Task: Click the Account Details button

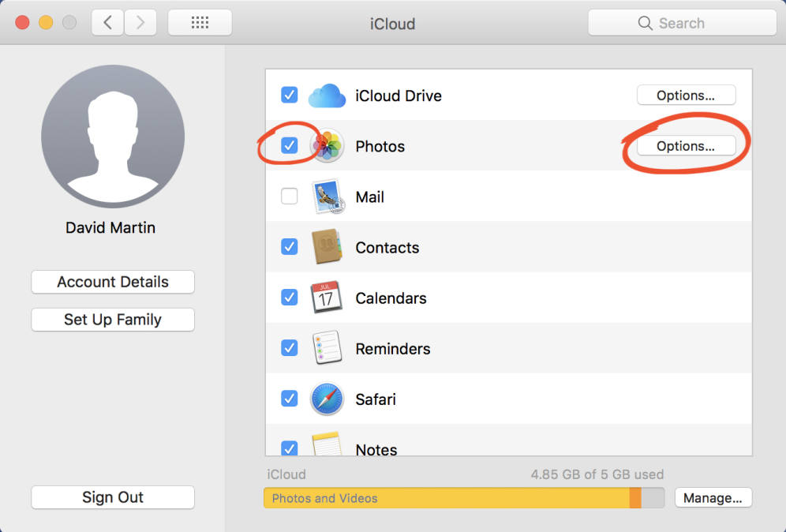Action: click(112, 282)
